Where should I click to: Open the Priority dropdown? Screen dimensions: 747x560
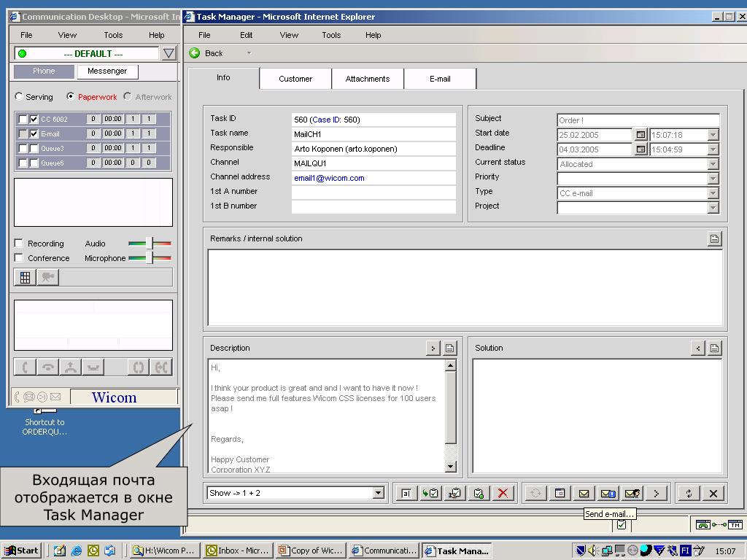coord(713,179)
